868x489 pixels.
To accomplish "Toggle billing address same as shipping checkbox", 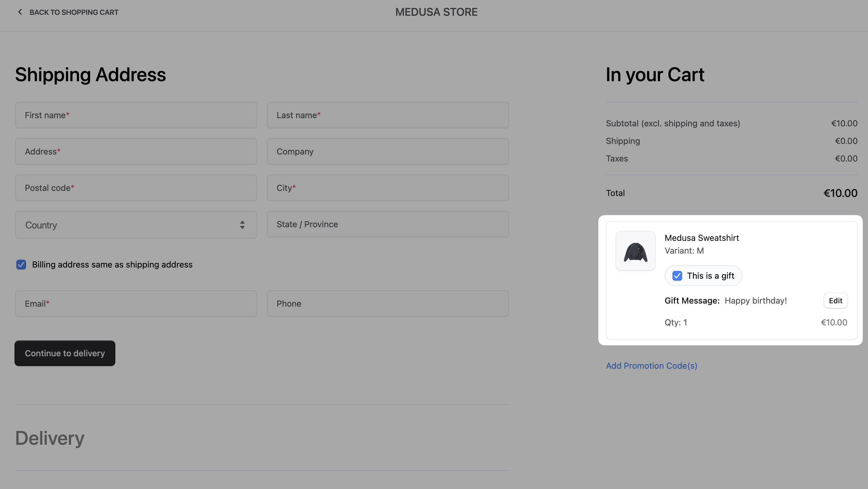I will pyautogui.click(x=21, y=264).
